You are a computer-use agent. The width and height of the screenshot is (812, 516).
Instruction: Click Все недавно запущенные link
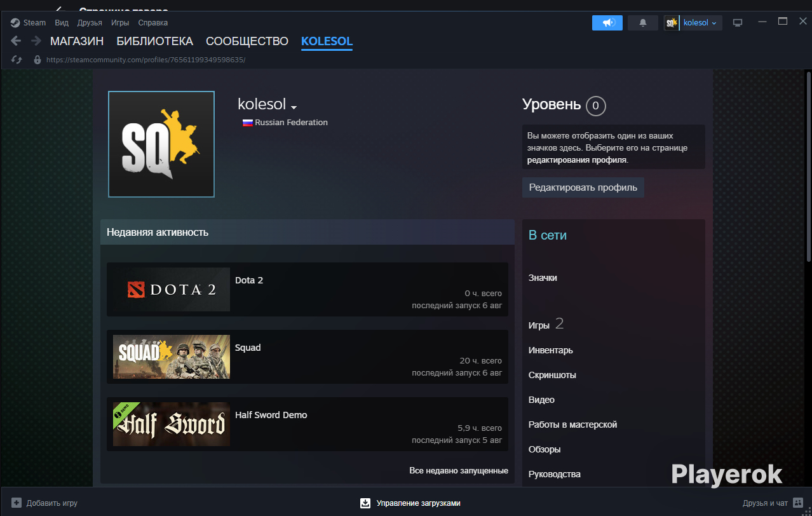459,471
